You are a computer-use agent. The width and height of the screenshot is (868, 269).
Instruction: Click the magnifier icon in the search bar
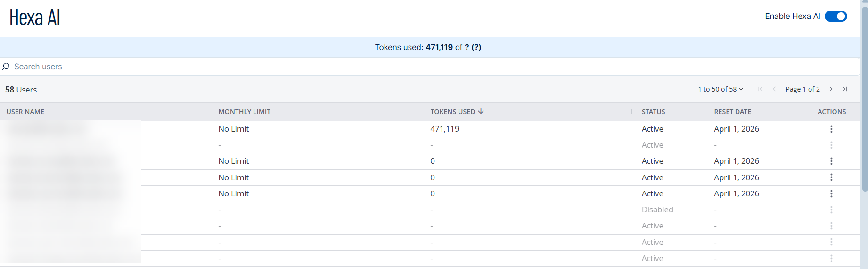(6, 67)
